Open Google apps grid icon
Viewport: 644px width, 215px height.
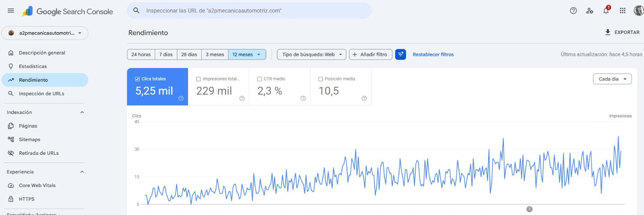point(623,11)
